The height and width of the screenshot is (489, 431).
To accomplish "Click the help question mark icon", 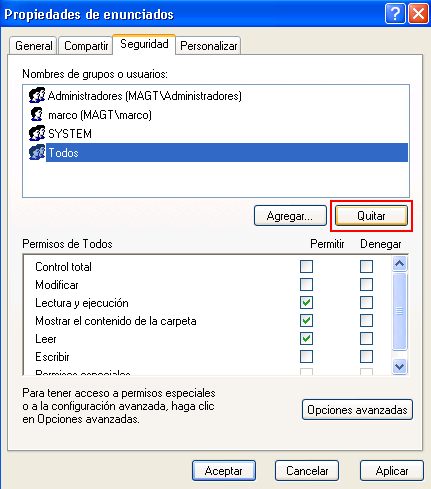I will point(395,14).
